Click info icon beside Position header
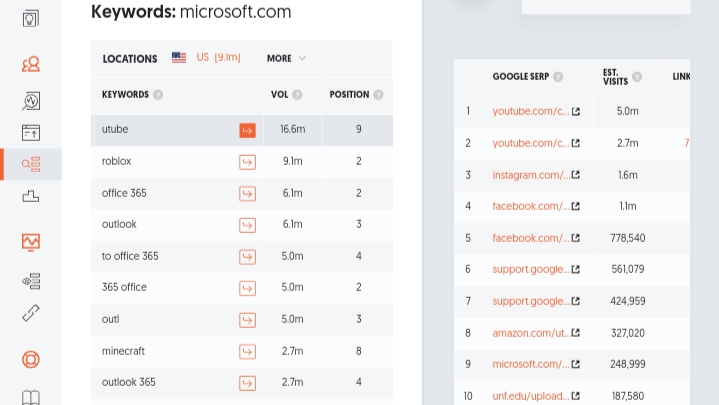Screen dimensions: 719x405 pos(378,95)
